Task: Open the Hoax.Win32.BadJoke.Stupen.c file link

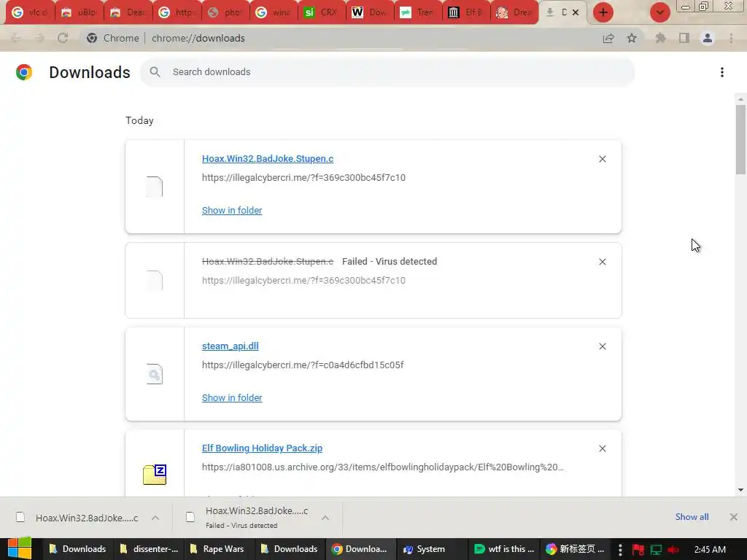Action: click(x=268, y=158)
